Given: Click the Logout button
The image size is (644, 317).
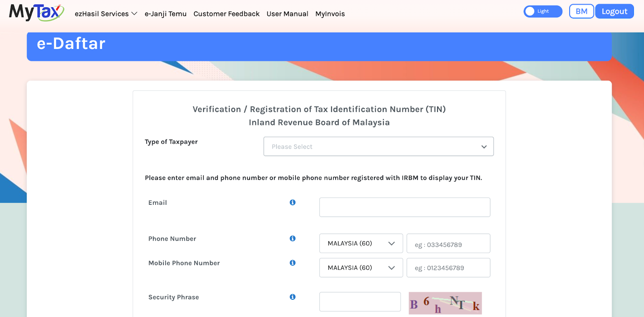Looking at the screenshot, I should coord(614,11).
